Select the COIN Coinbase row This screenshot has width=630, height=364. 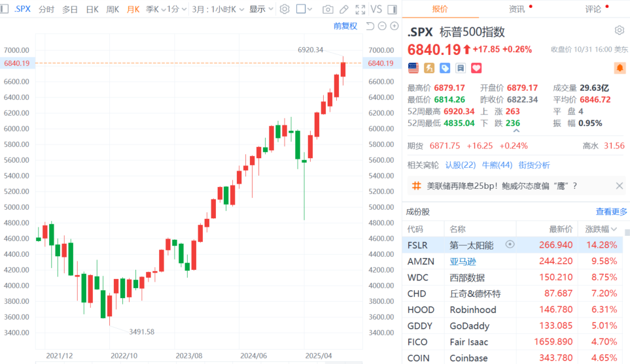pyautogui.click(x=513, y=357)
